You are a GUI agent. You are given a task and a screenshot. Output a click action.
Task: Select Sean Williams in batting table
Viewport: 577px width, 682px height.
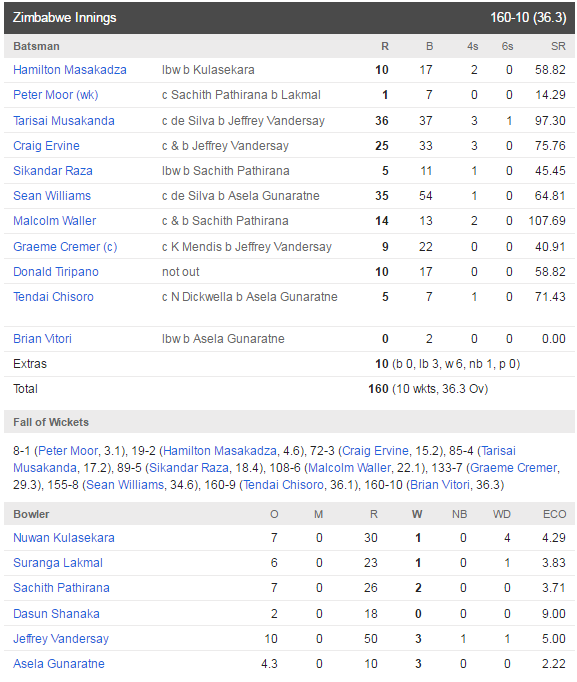pyautogui.click(x=52, y=196)
